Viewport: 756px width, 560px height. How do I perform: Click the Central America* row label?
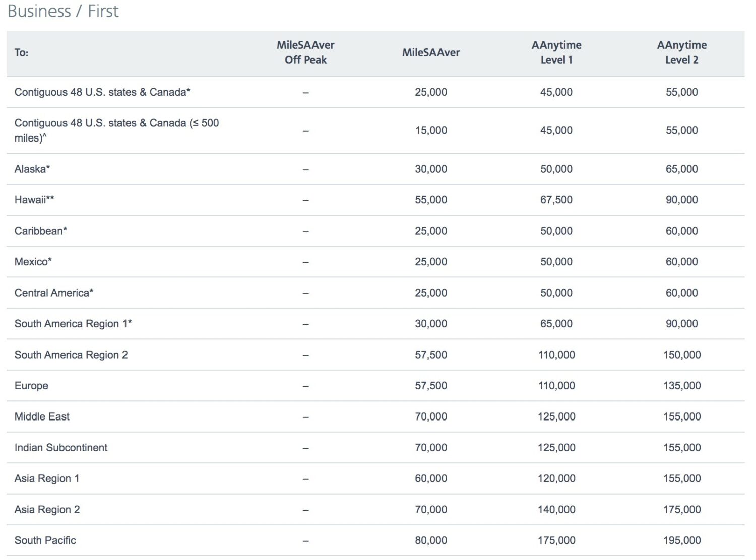tap(53, 293)
